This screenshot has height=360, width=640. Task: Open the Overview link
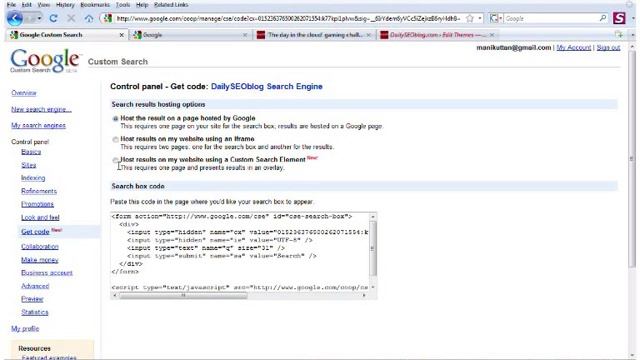click(x=24, y=93)
